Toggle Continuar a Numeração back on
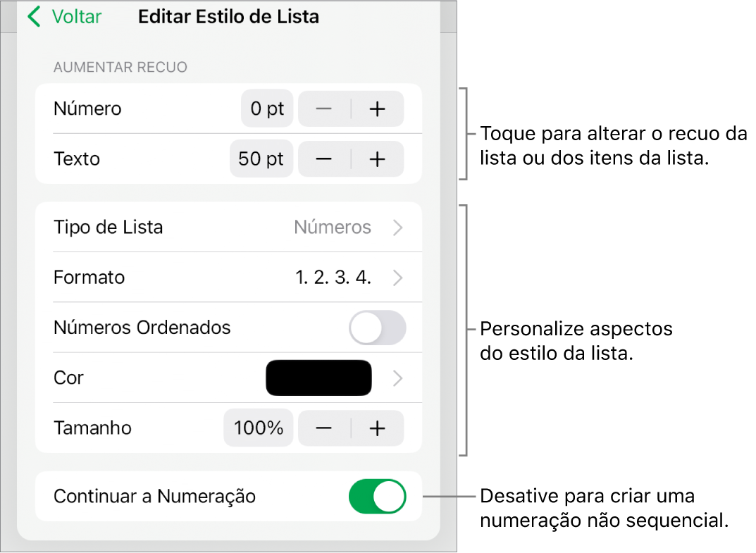Screen dimensions: 756x553 point(378,496)
